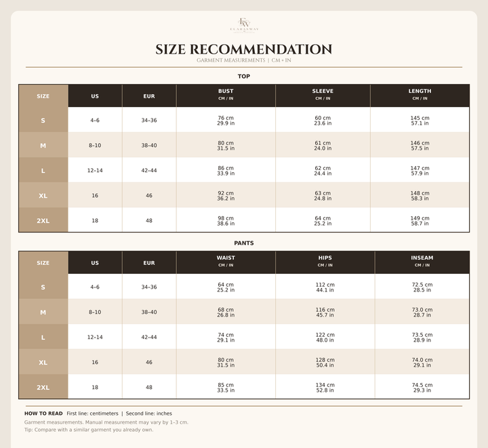
Task: Click US 8-10 in the PANTS table
Action: (x=95, y=312)
